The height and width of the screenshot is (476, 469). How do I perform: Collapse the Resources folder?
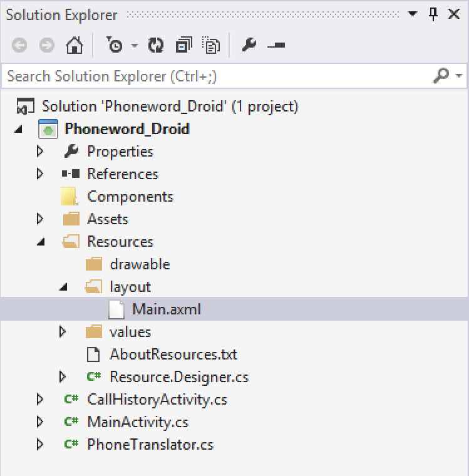pyautogui.click(x=41, y=242)
